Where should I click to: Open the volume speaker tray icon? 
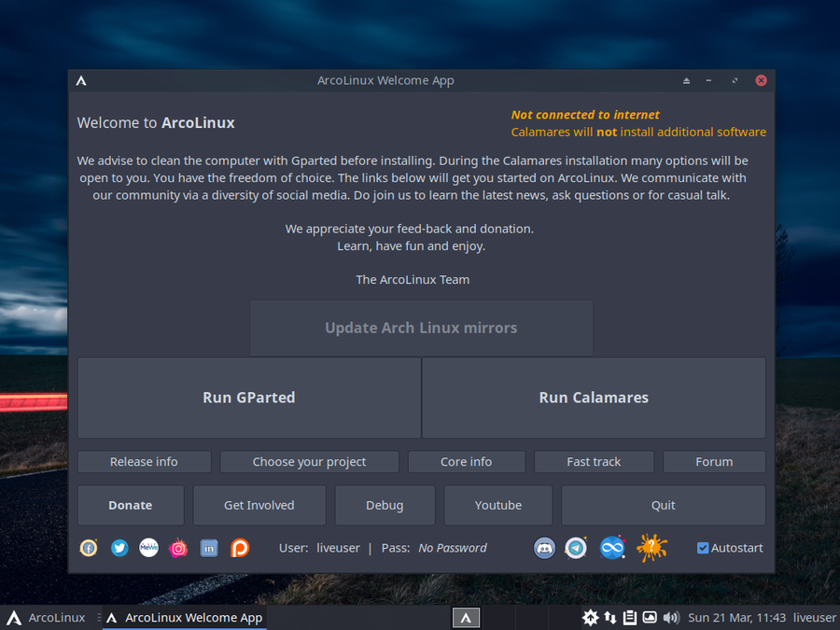[671, 618]
